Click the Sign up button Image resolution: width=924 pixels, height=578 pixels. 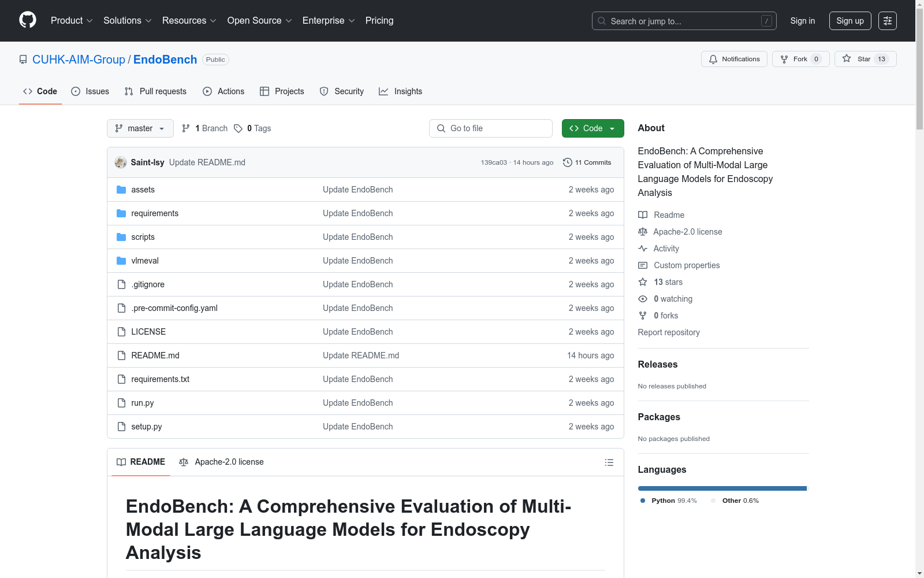(850, 21)
